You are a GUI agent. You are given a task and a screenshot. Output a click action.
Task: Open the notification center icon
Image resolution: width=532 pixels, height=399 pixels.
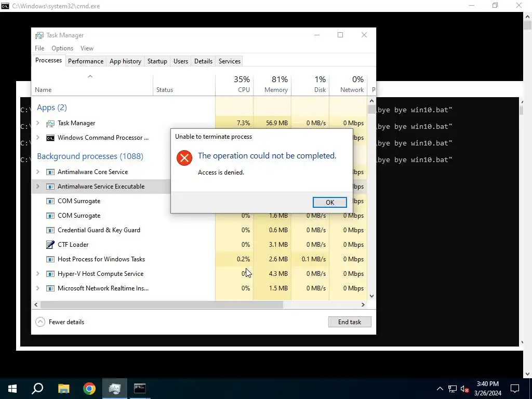515,389
